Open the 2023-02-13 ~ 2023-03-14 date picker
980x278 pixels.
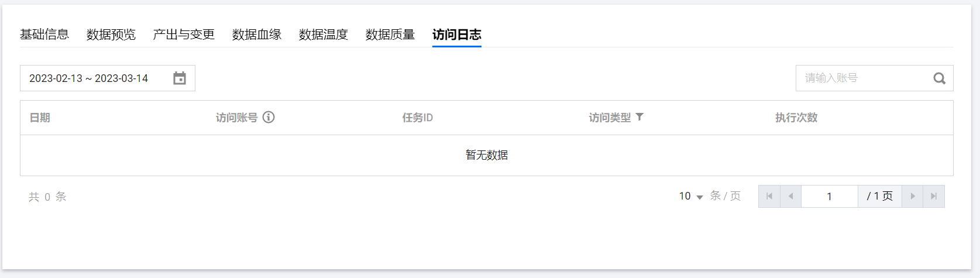89,78
